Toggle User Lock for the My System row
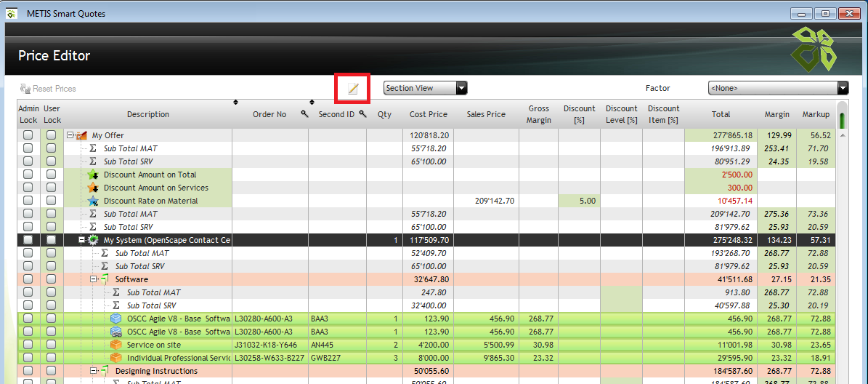 52,240
